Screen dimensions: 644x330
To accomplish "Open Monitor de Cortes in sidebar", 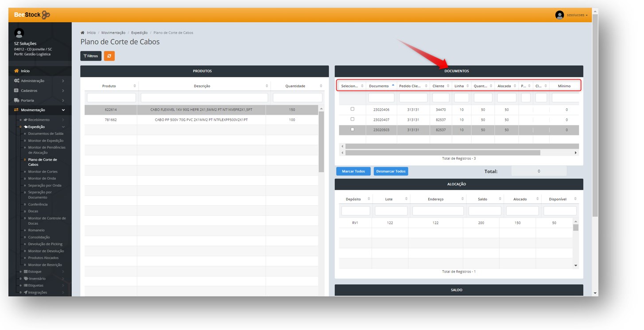I will click(43, 172).
